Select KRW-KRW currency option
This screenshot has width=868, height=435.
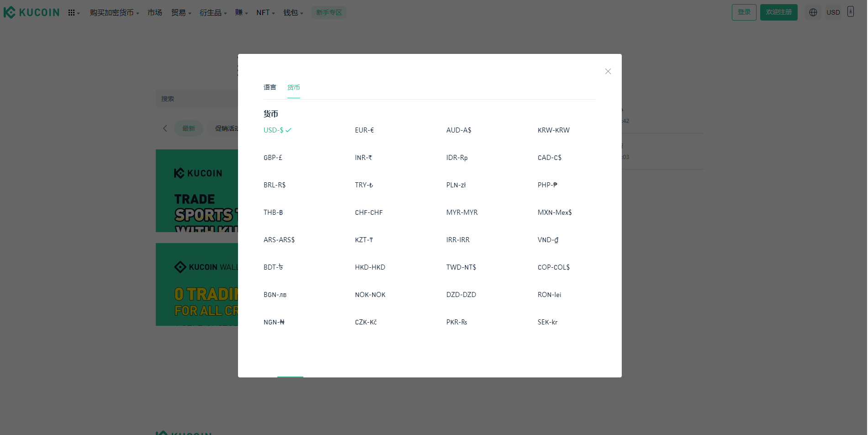553,130
